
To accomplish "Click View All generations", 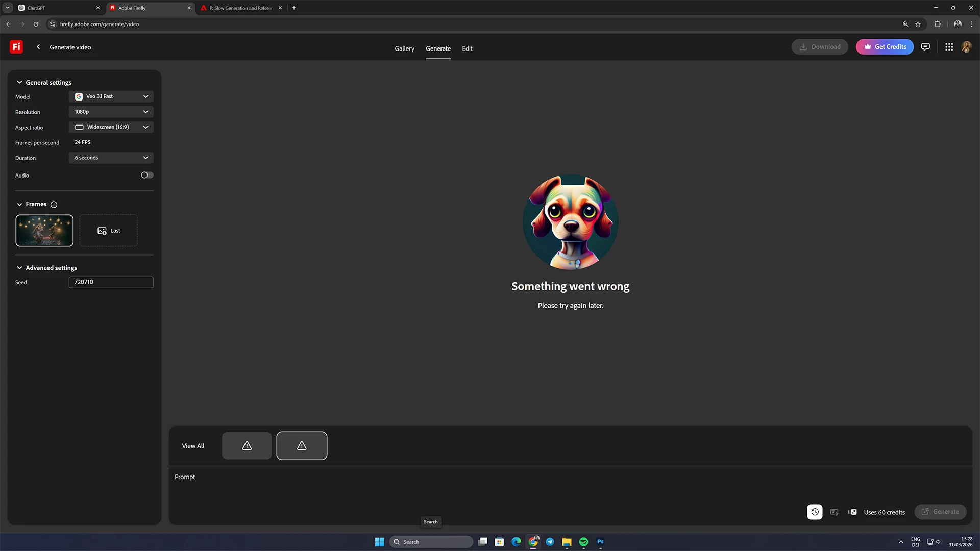I will pos(193,446).
